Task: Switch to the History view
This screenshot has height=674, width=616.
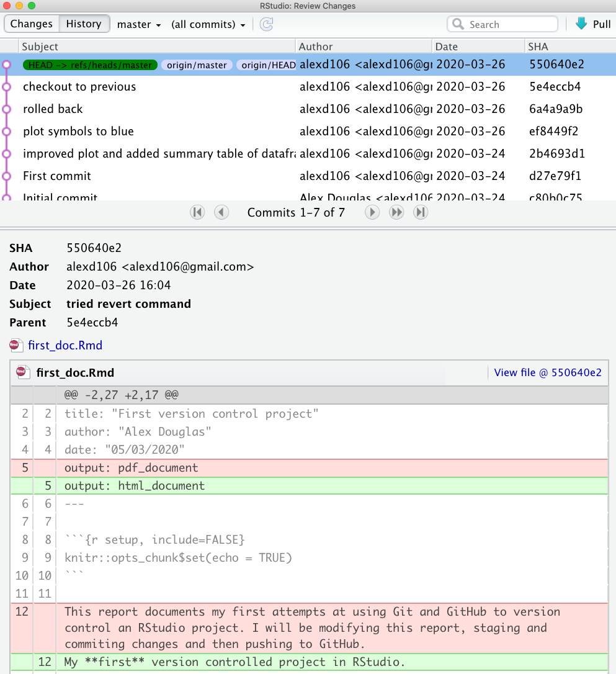Action: point(84,24)
